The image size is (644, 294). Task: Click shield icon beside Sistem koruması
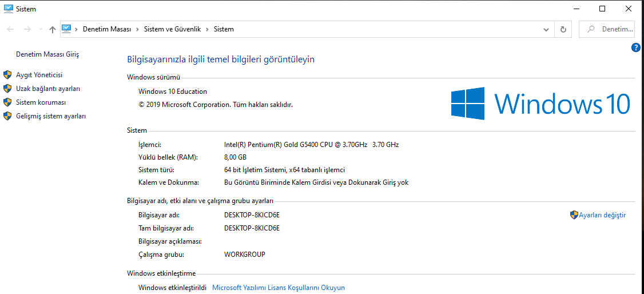[7, 102]
